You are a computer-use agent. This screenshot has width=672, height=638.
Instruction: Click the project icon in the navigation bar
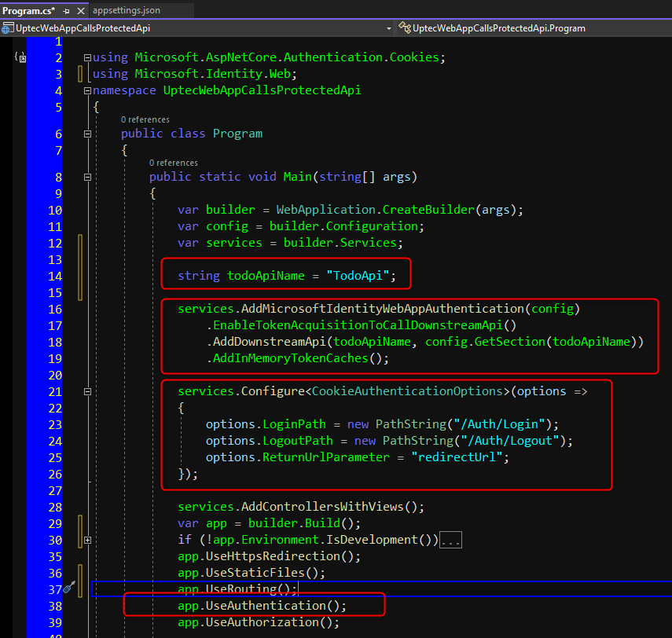8,27
